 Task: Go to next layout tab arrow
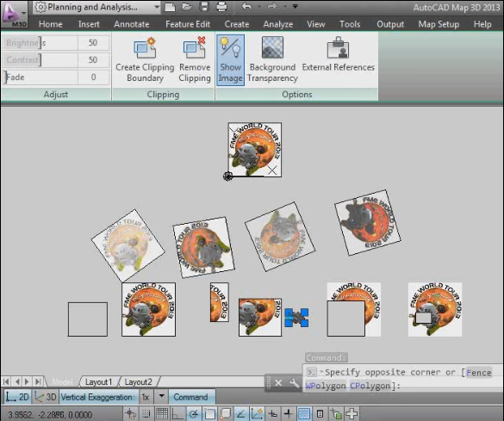28,381
